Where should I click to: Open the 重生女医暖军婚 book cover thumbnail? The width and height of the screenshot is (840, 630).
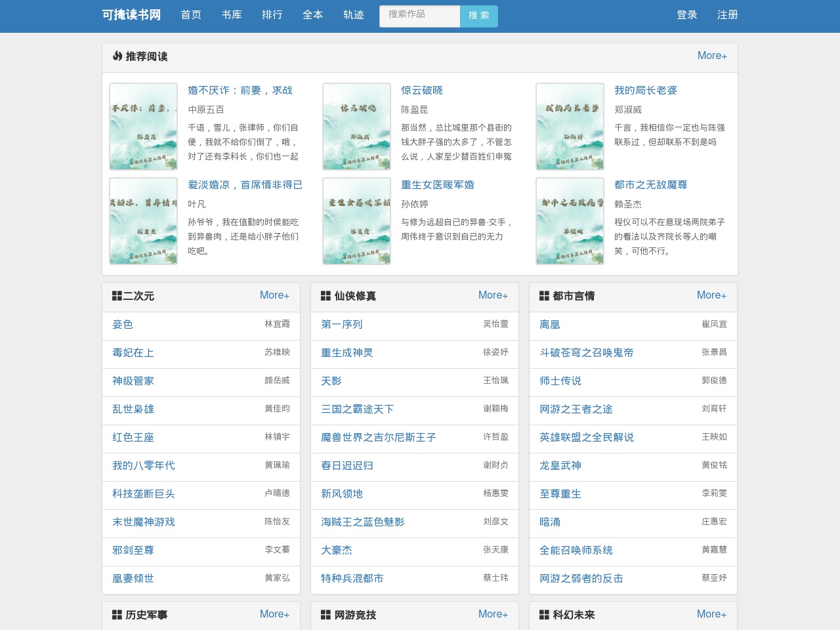357,221
